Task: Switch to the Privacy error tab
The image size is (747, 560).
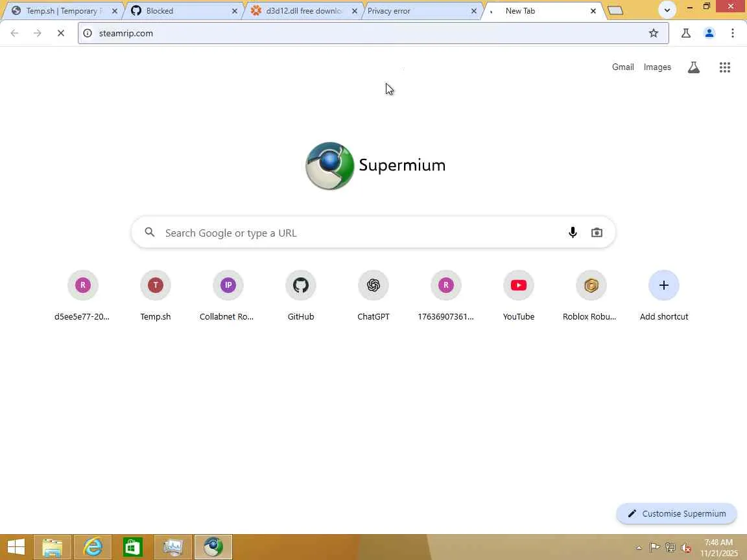Action: click(x=423, y=10)
